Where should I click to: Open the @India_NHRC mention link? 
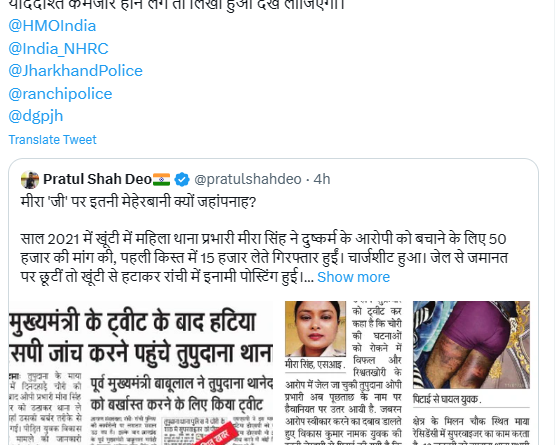pos(58,49)
